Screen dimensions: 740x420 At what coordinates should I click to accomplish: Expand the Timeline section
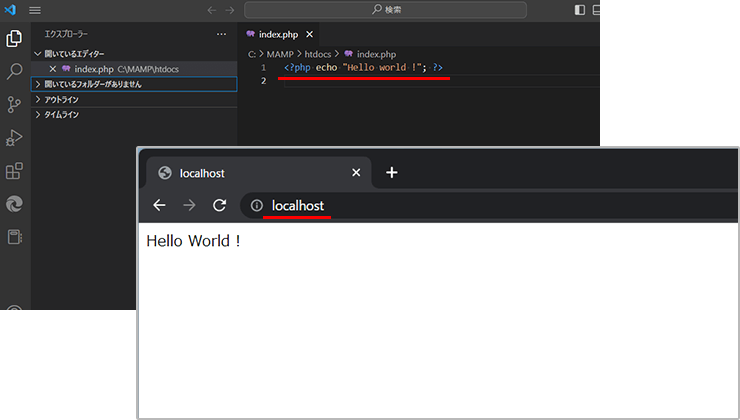[134, 115]
